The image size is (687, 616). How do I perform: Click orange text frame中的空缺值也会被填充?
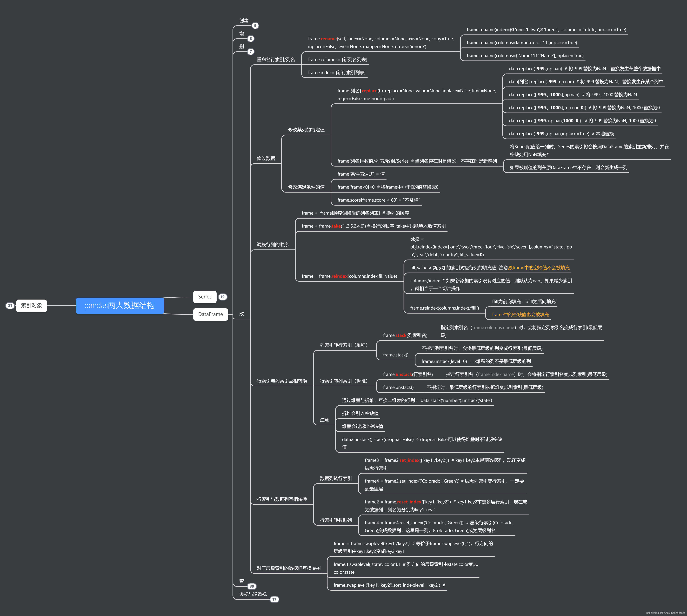point(520,315)
